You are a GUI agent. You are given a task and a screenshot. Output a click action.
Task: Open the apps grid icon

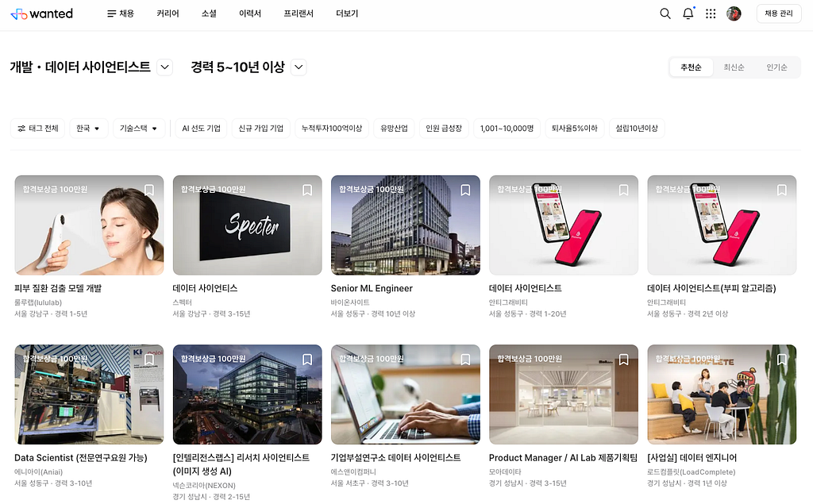(711, 14)
